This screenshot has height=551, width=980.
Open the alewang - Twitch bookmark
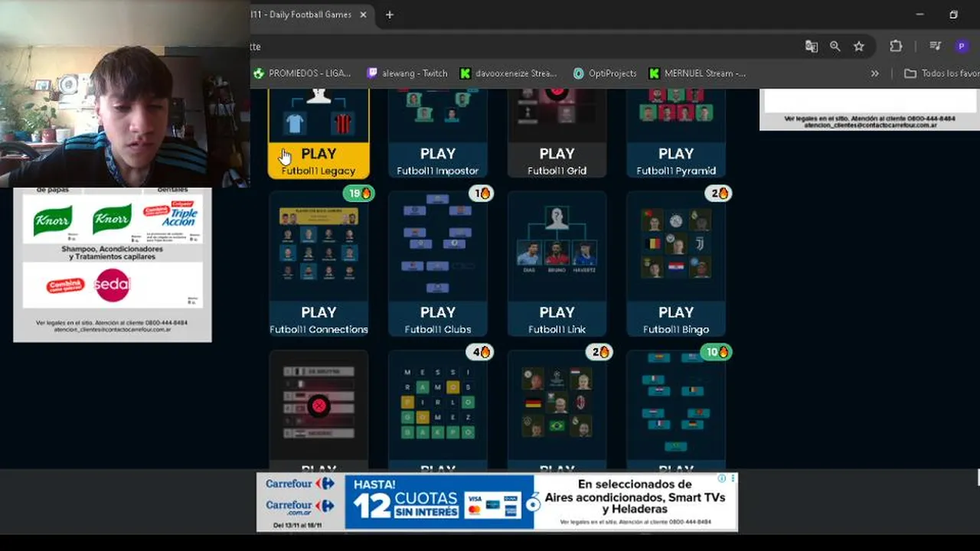407,73
